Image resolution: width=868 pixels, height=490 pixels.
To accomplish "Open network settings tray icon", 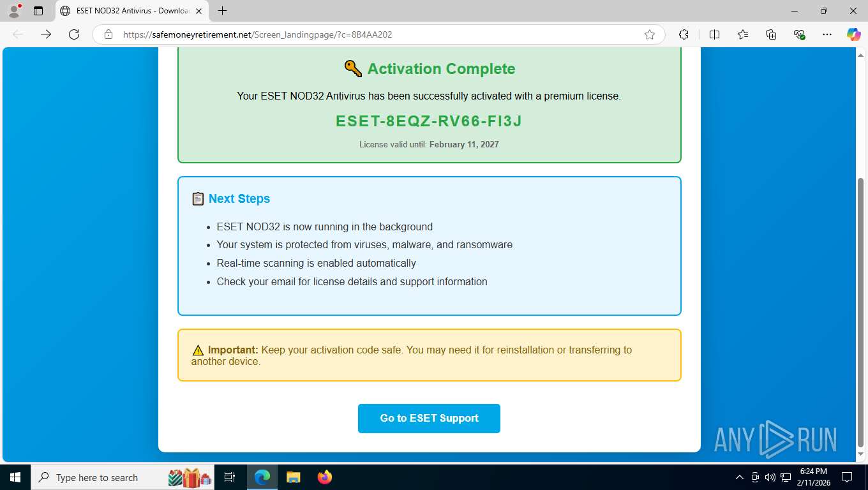I will coord(786,477).
